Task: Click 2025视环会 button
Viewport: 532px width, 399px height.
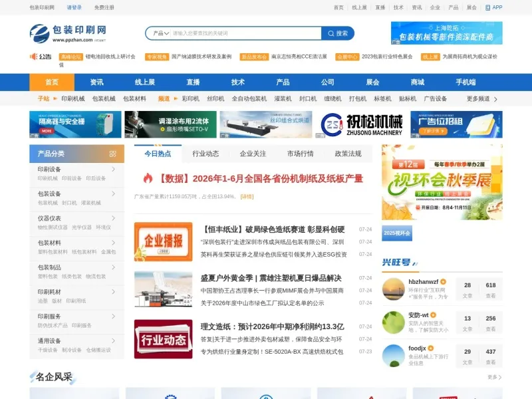Action: [397, 233]
